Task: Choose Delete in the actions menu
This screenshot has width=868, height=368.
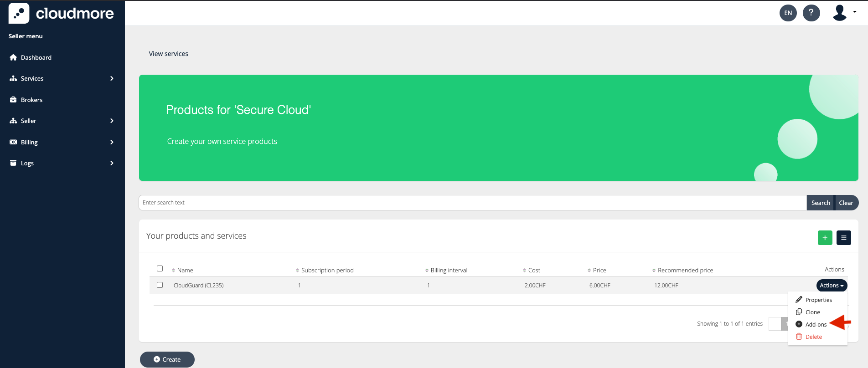Action: pyautogui.click(x=813, y=337)
